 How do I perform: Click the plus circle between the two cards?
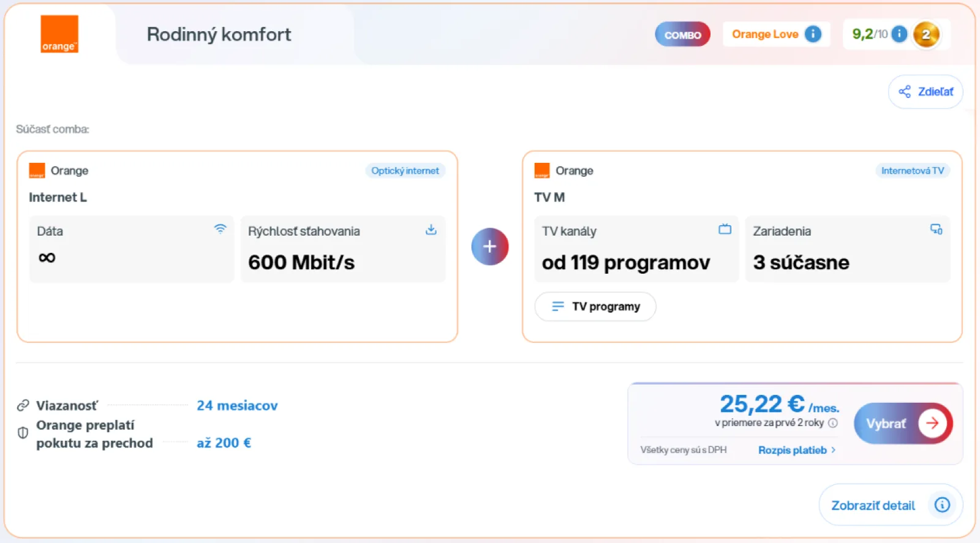(489, 247)
